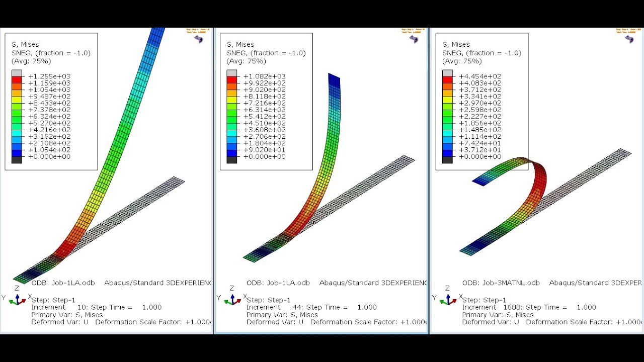Click the ODB: Job-3MATNL.odb title text
Screen dimensions: 644x362
point(501,283)
